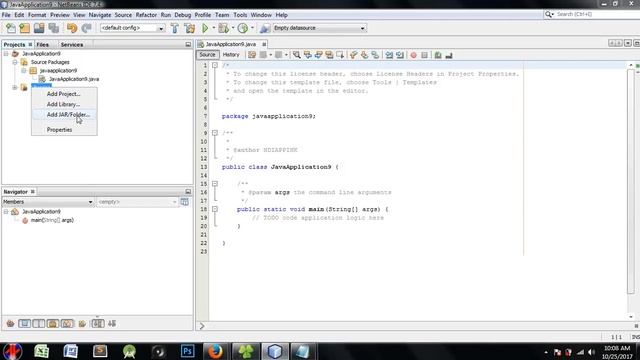This screenshot has width=640, height=360.
Task: Click the Shift Line Left icon in editor toolbar
Action: (389, 55)
